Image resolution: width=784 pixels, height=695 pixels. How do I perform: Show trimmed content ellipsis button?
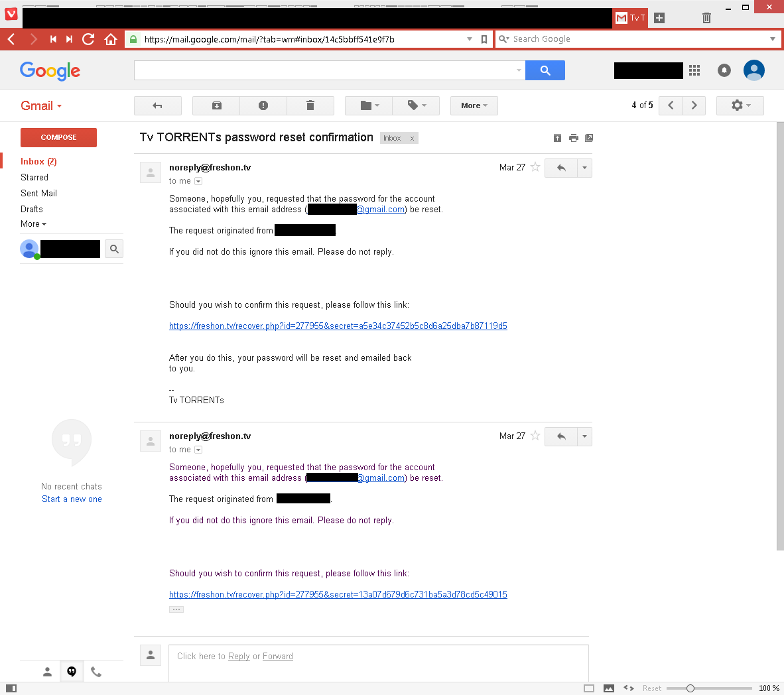pos(176,609)
